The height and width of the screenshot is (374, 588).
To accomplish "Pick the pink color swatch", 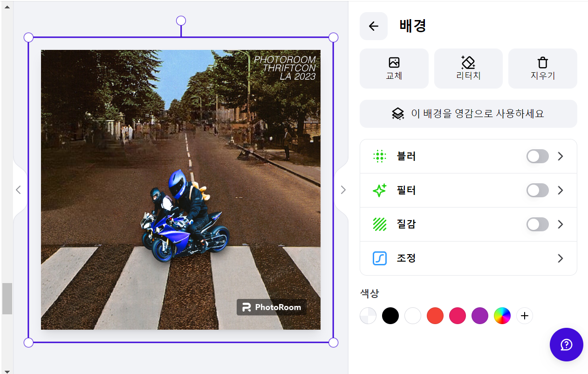I will (x=458, y=316).
